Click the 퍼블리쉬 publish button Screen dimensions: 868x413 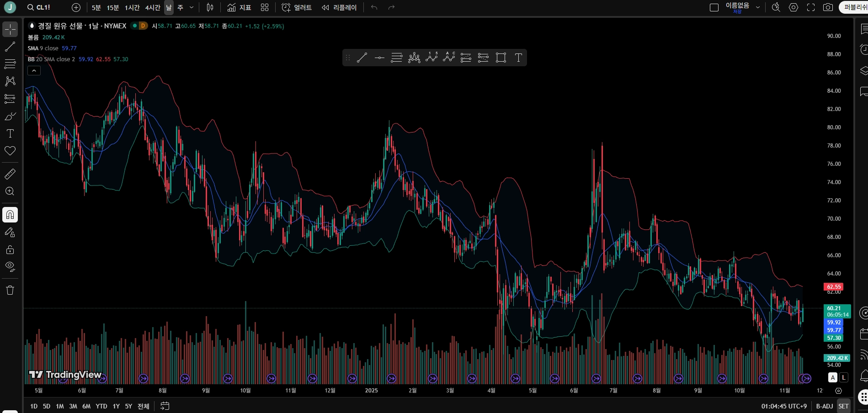point(854,7)
